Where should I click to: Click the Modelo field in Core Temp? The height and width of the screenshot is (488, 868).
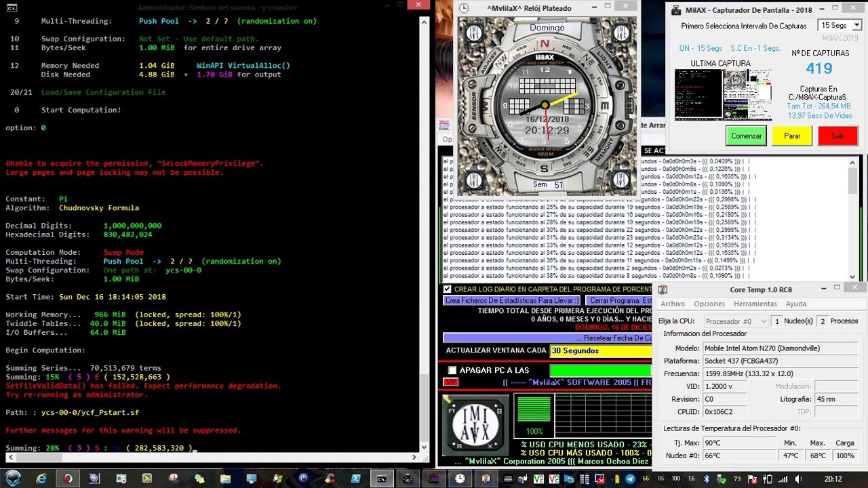coord(780,348)
